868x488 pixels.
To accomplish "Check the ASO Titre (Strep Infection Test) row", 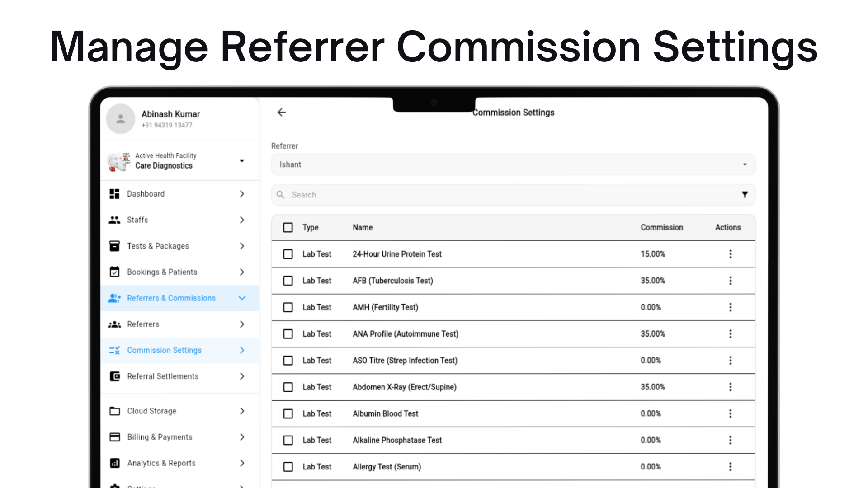I will pyautogui.click(x=288, y=361).
